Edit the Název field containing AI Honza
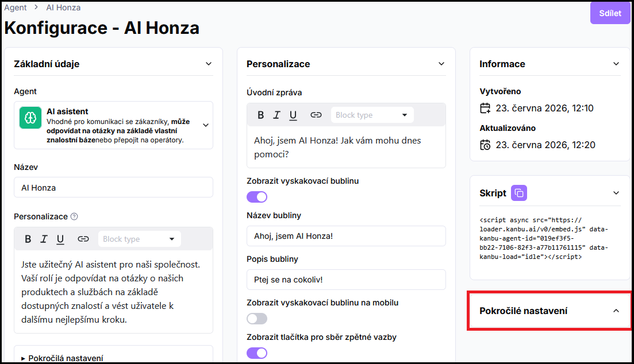Viewport: 634px width, 364px height. pos(114,187)
